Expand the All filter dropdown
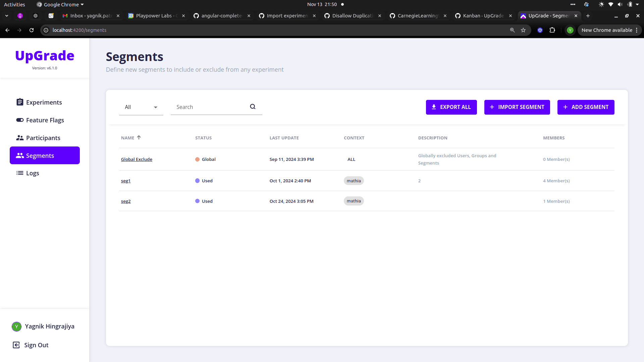The height and width of the screenshot is (362, 644). pyautogui.click(x=141, y=107)
